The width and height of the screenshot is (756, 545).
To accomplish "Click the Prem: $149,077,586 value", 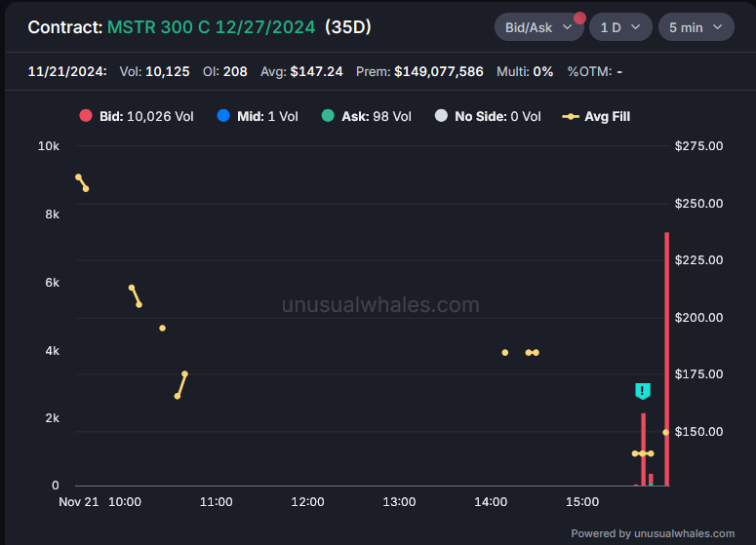I will pyautogui.click(x=419, y=72).
